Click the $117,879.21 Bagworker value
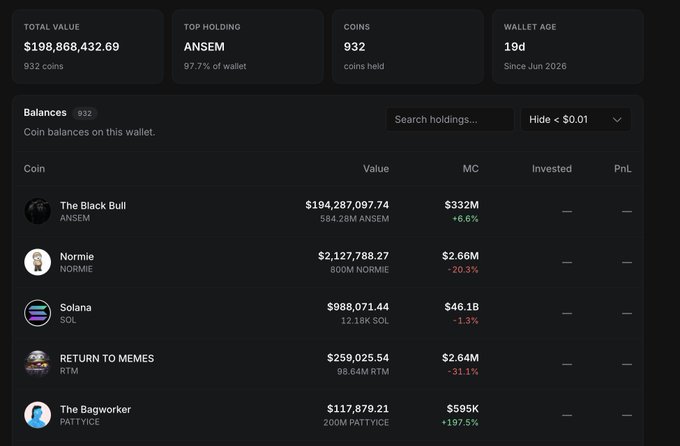 358,409
